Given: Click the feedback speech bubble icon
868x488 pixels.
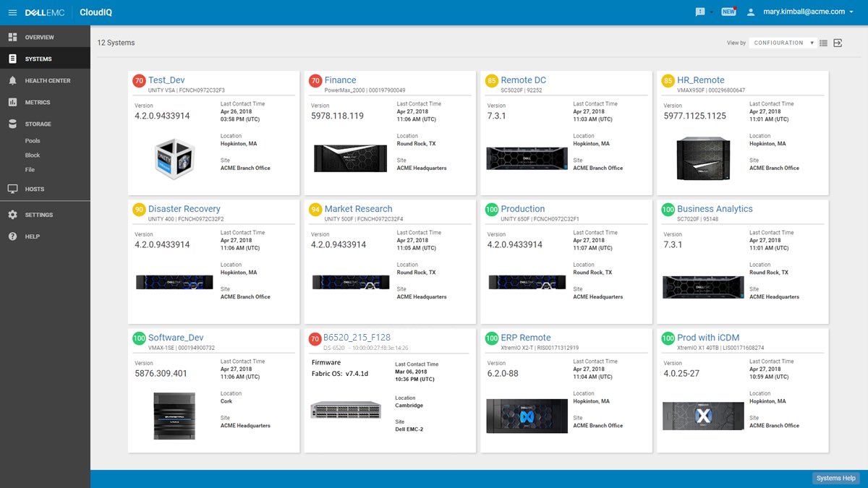Looking at the screenshot, I should [x=700, y=12].
